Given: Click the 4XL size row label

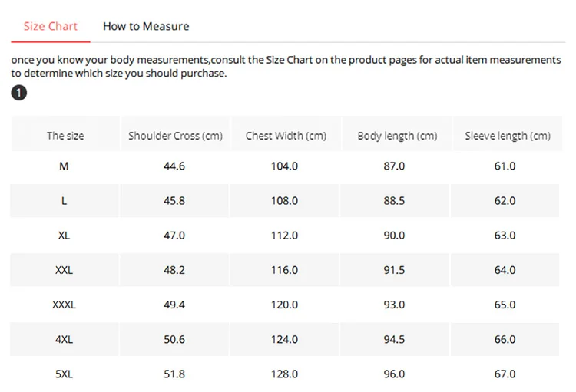Looking at the screenshot, I should click(64, 339).
